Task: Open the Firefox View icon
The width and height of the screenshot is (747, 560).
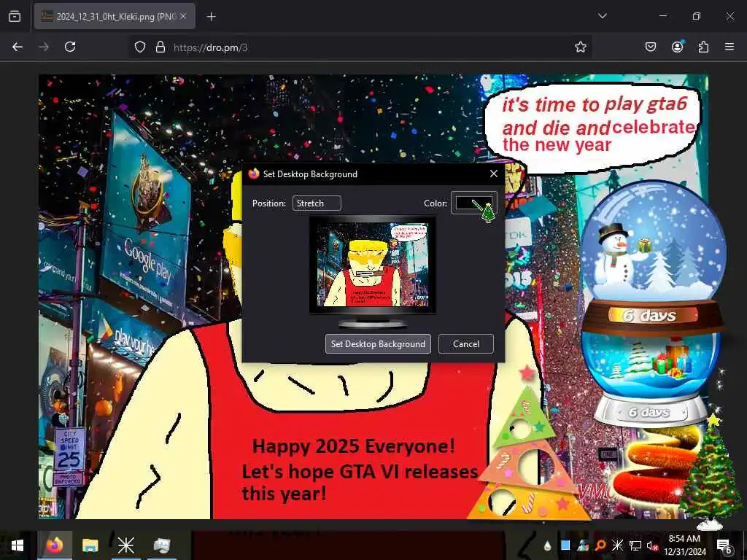Action: (15, 16)
